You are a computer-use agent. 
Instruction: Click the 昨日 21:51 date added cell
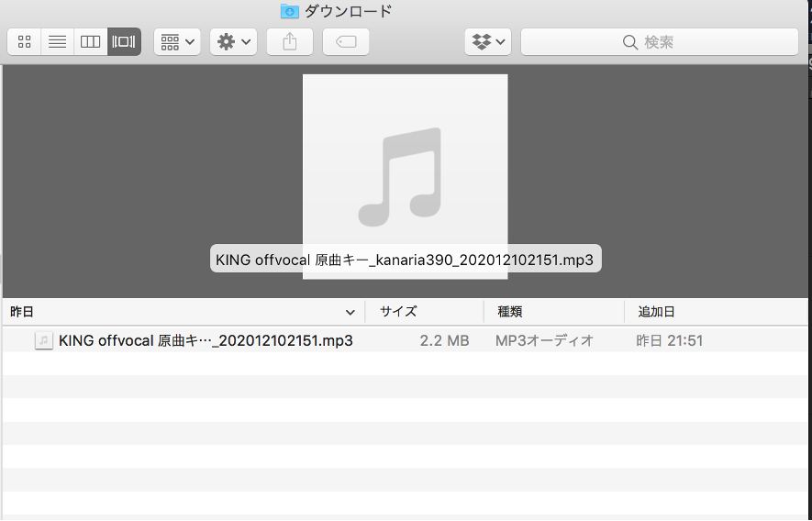click(x=669, y=341)
